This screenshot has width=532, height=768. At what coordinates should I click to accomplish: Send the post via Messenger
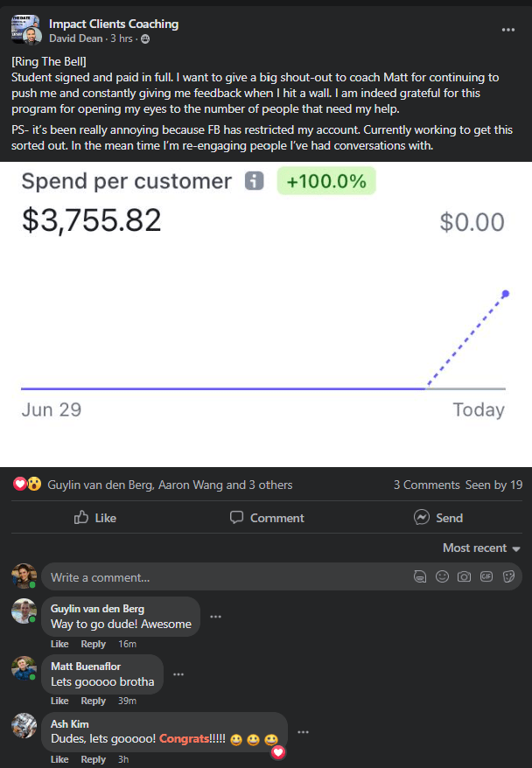click(x=438, y=518)
